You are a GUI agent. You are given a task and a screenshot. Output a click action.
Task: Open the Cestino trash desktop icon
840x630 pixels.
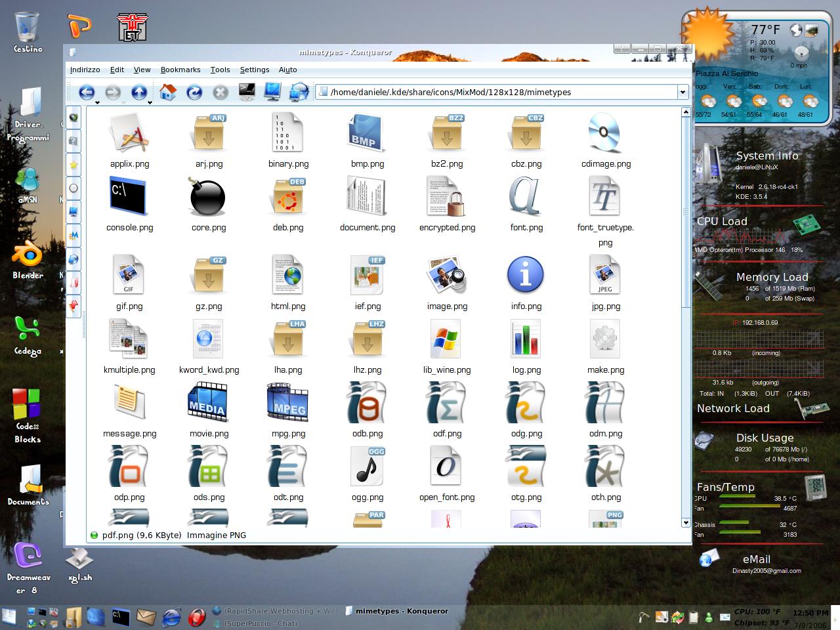[28, 33]
